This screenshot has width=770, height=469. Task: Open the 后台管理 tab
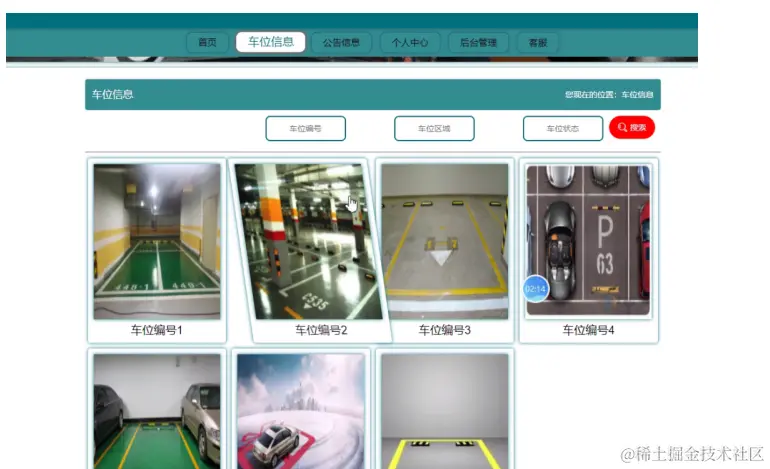coord(478,43)
